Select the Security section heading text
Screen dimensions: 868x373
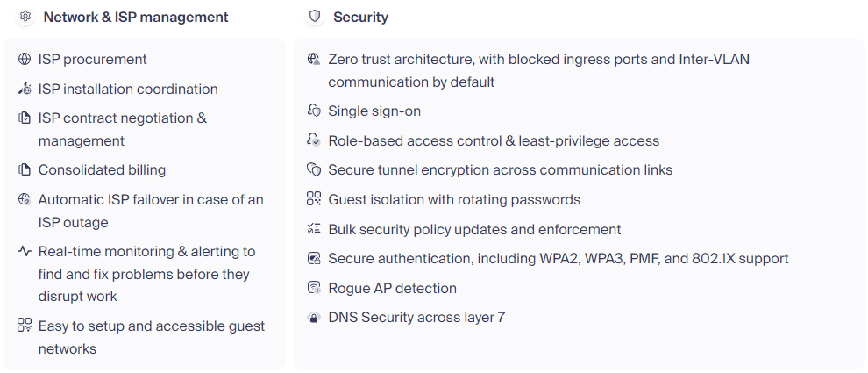[360, 18]
